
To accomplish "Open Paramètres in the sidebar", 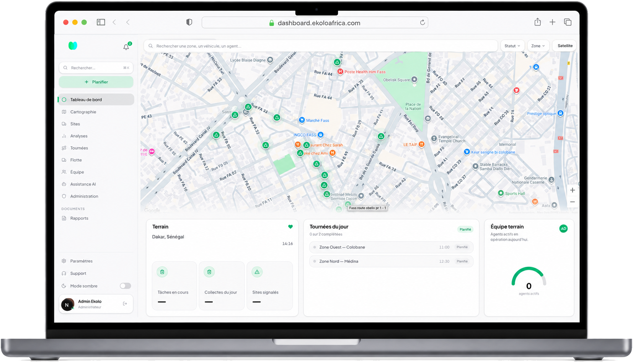I will click(x=96, y=261).
